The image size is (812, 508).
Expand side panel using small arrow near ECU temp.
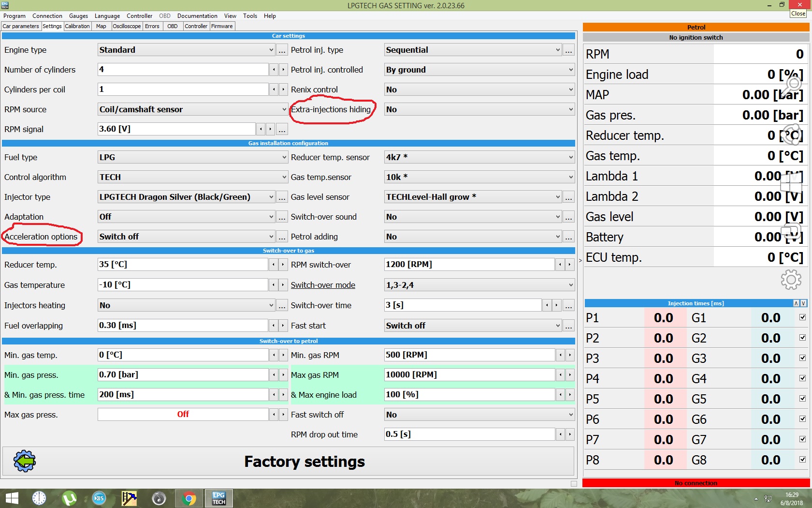580,260
